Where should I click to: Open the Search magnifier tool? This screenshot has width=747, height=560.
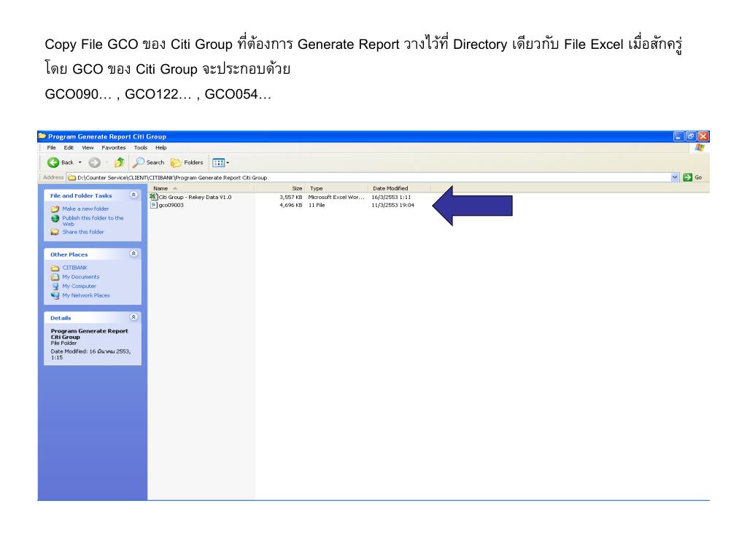[x=139, y=163]
